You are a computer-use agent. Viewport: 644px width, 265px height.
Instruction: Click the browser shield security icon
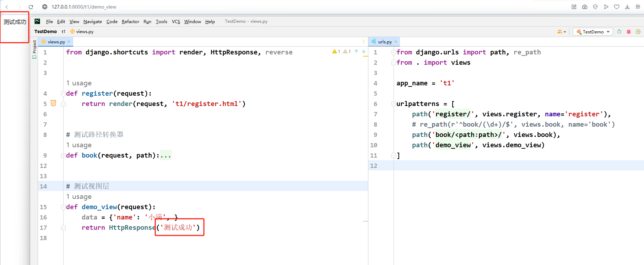pyautogui.click(x=595, y=7)
